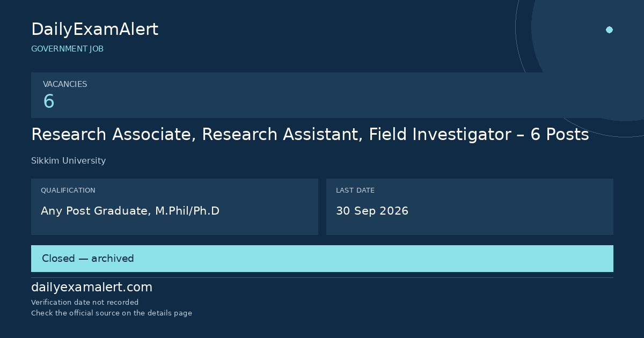The width and height of the screenshot is (644, 338).
Task: Click the DailyExamAlert site title
Action: [94, 30]
